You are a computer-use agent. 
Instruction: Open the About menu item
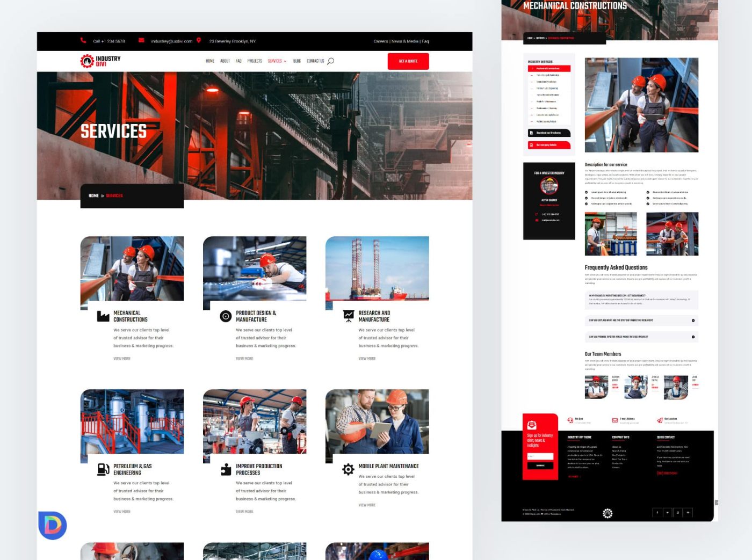pyautogui.click(x=225, y=61)
